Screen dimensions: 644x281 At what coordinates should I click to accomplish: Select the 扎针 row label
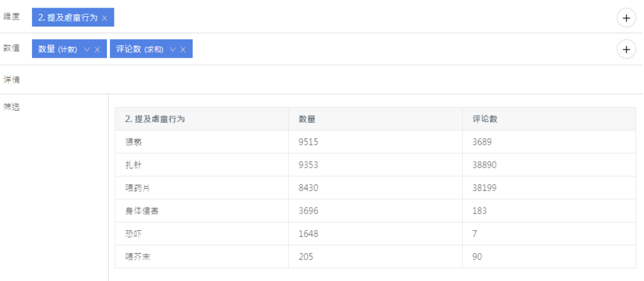click(133, 165)
